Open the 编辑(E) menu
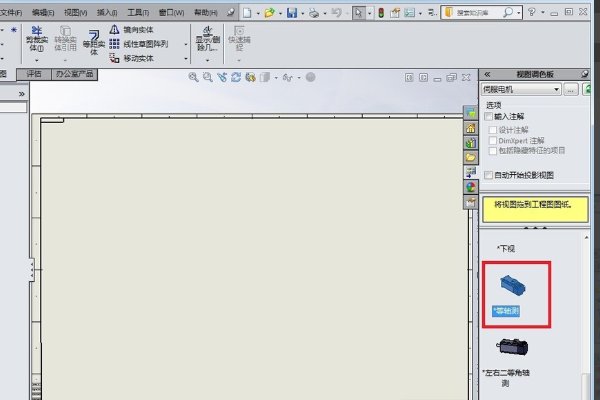Image resolution: width=600 pixels, height=400 pixels. 43,13
